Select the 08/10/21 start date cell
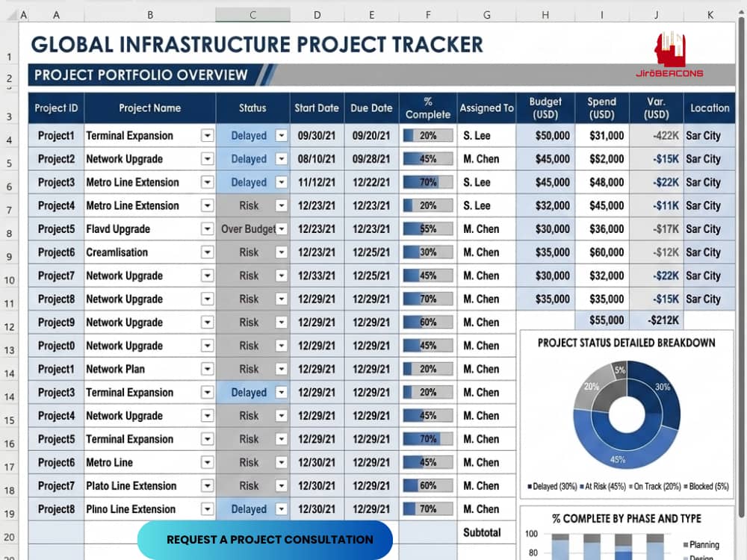This screenshot has width=747, height=560. (317, 159)
